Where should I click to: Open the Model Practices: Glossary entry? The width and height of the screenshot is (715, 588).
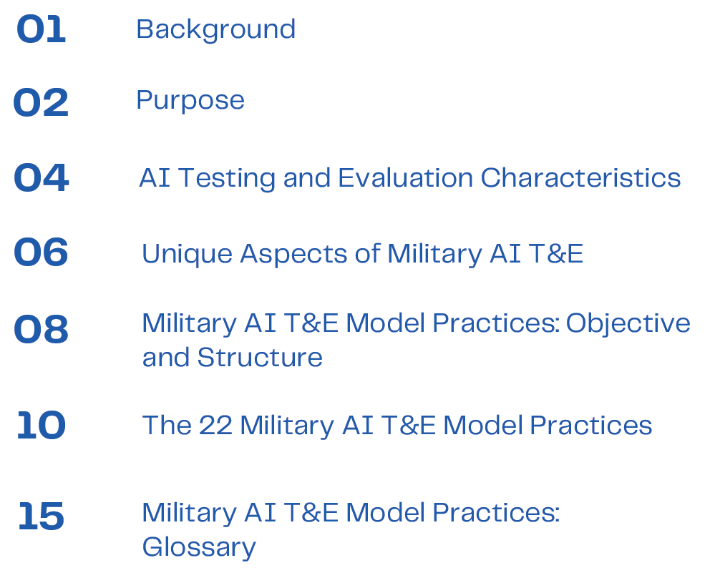click(x=351, y=529)
